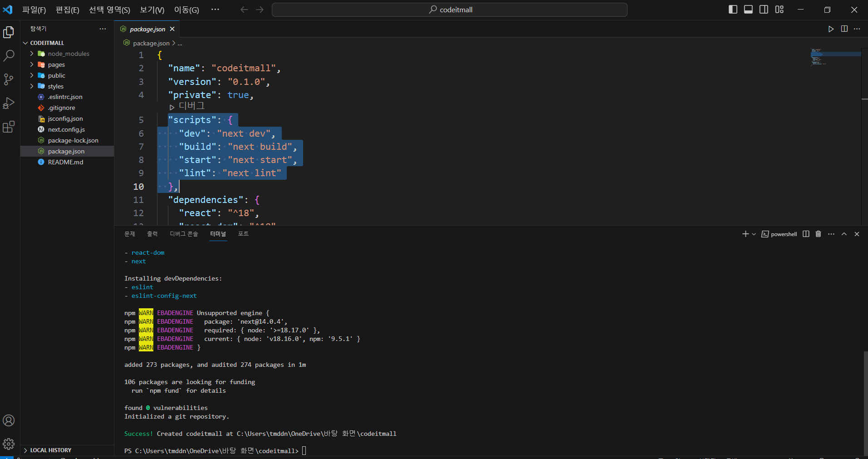Open the Search view in activity bar

tap(9, 56)
